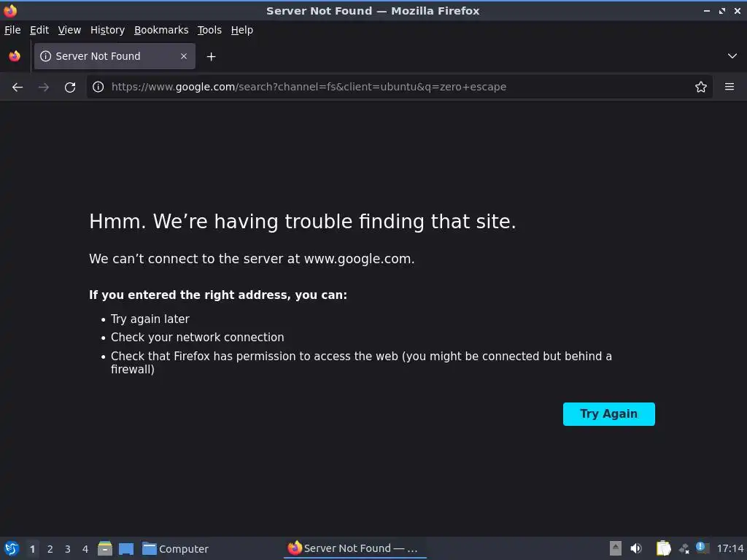The width and height of the screenshot is (747, 560).
Task: Expand the list all tabs chevron
Action: [732, 56]
